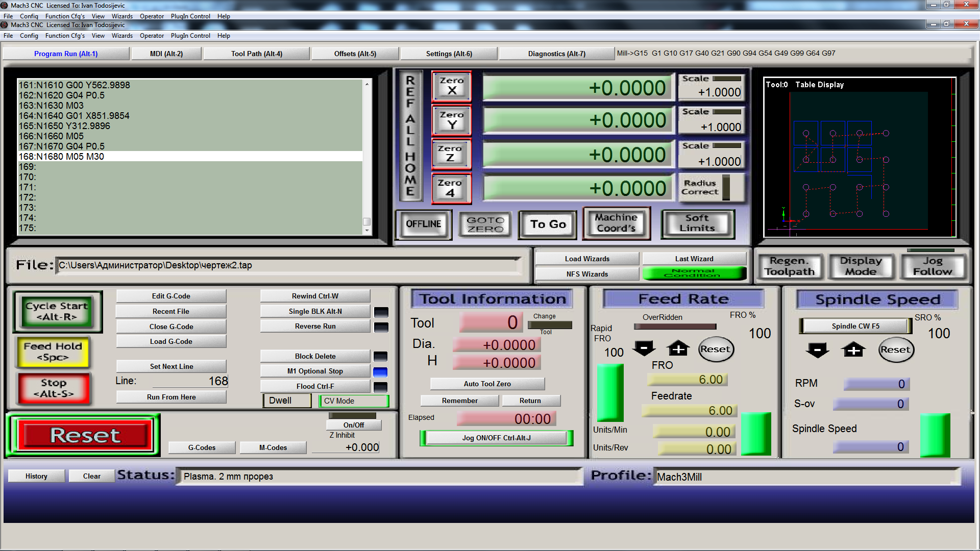Switch to the Diagnostics (Alt-7) tab
The image size is (980, 551).
[556, 54]
